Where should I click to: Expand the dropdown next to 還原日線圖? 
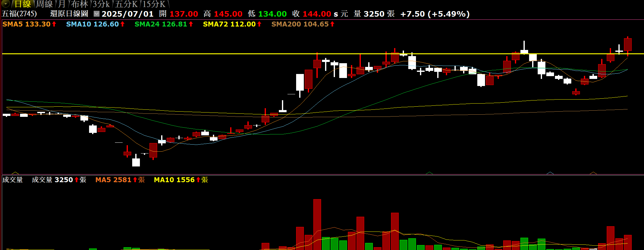point(96,14)
